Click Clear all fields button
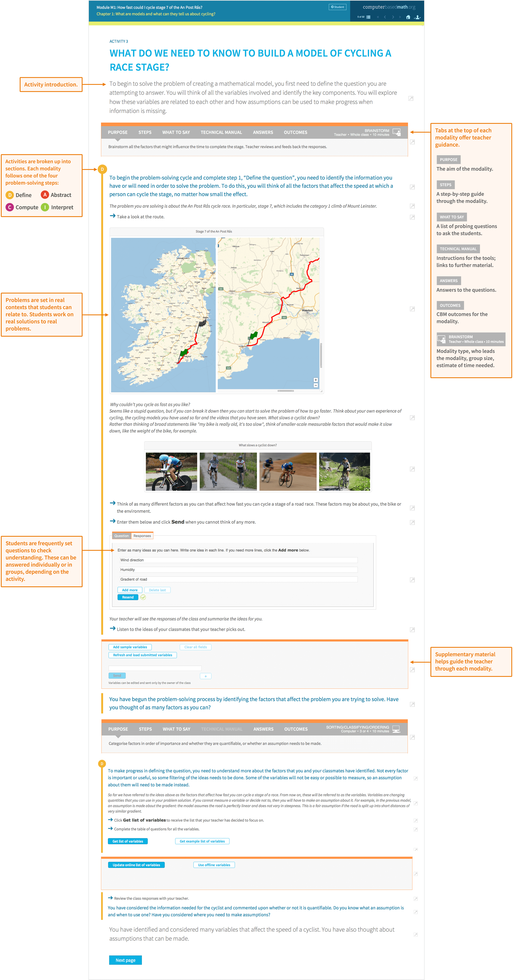 pyautogui.click(x=196, y=647)
